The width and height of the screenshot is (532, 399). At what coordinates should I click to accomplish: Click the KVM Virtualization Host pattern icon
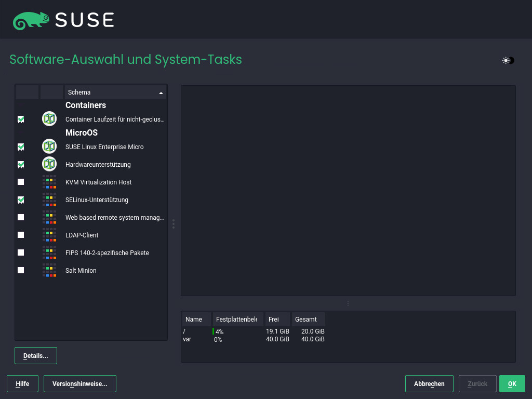(x=49, y=182)
